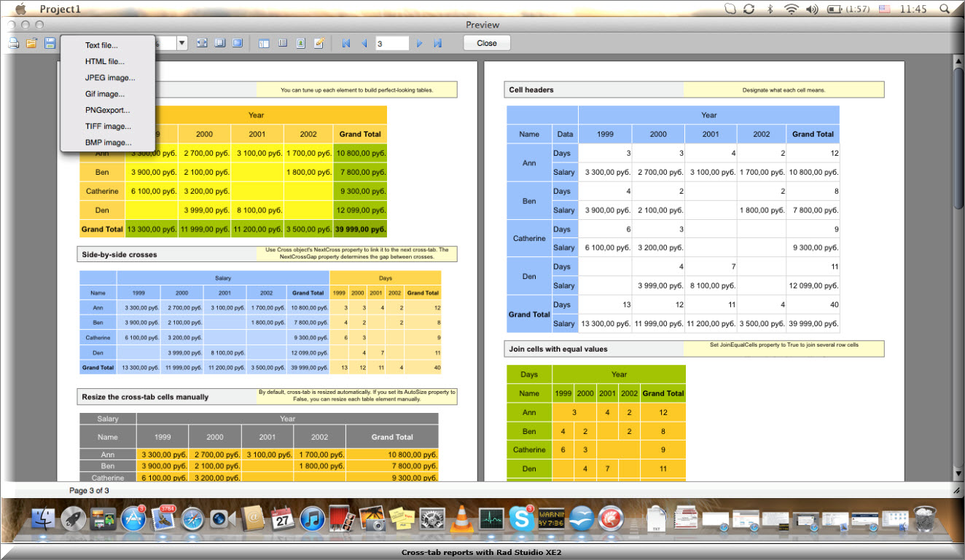Jump to the last page with navigation arrow
The height and width of the screenshot is (560, 965).
pyautogui.click(x=437, y=42)
